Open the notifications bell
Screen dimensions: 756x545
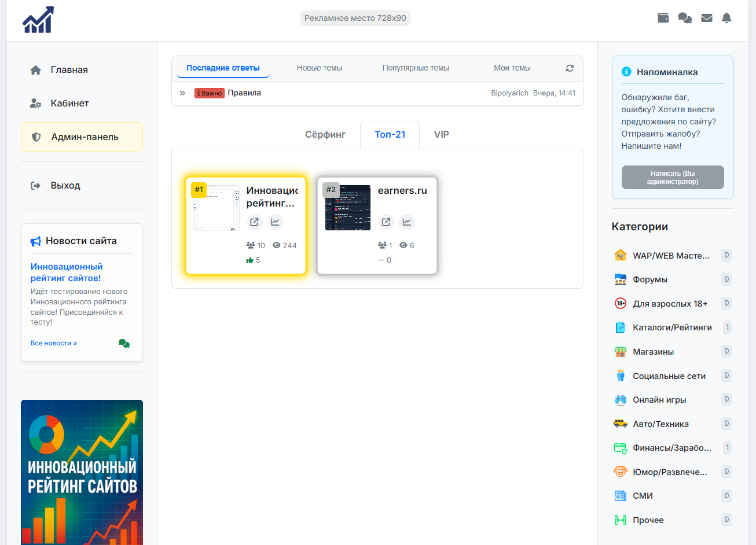[x=726, y=18]
